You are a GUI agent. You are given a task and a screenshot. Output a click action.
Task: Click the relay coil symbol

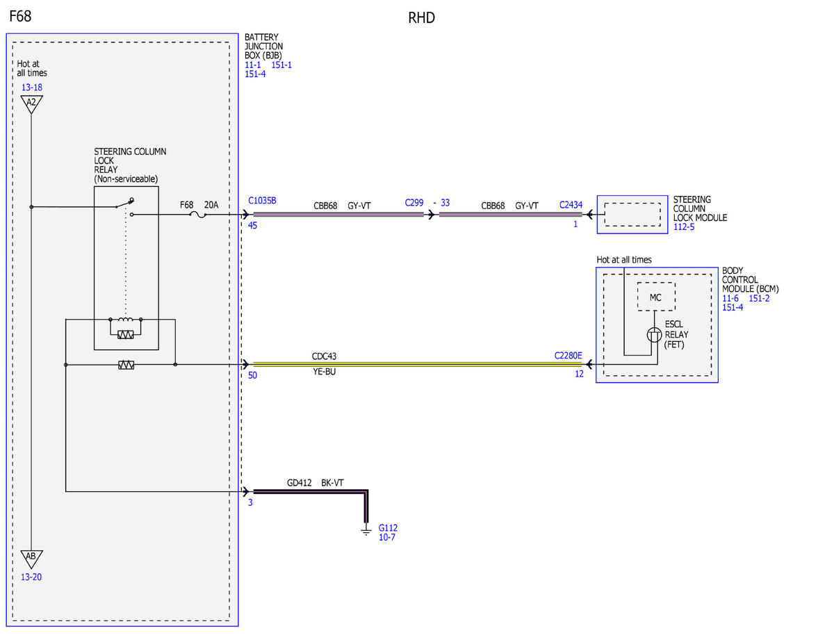coord(126,320)
